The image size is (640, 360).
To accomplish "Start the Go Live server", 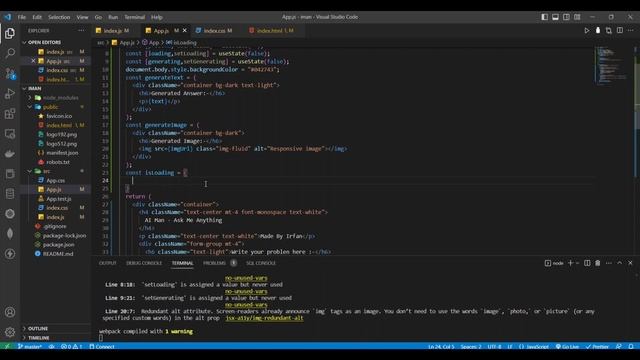I will pyautogui.click(x=567, y=347).
